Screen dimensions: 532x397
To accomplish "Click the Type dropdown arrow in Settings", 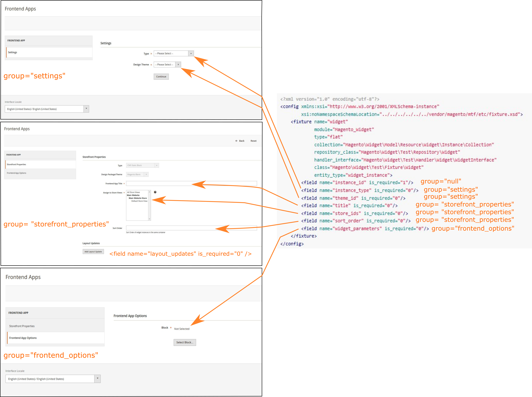I will [x=191, y=53].
